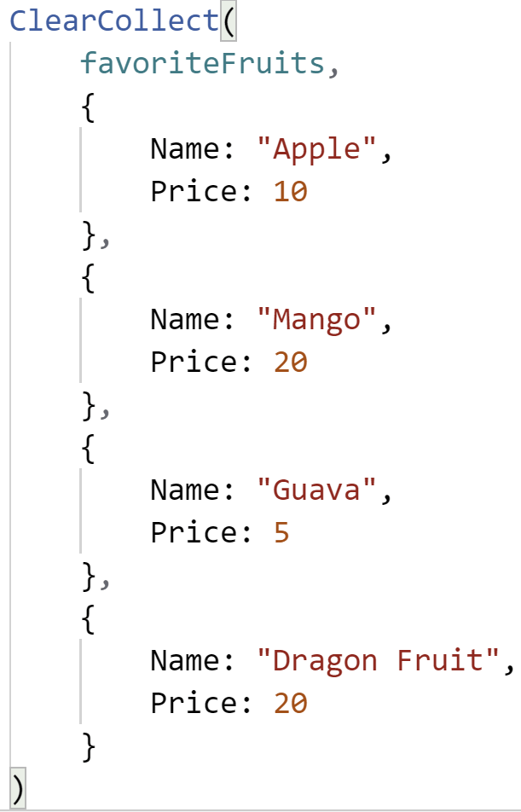Click the Price value 5
This screenshot has width=521, height=812.
[281, 532]
